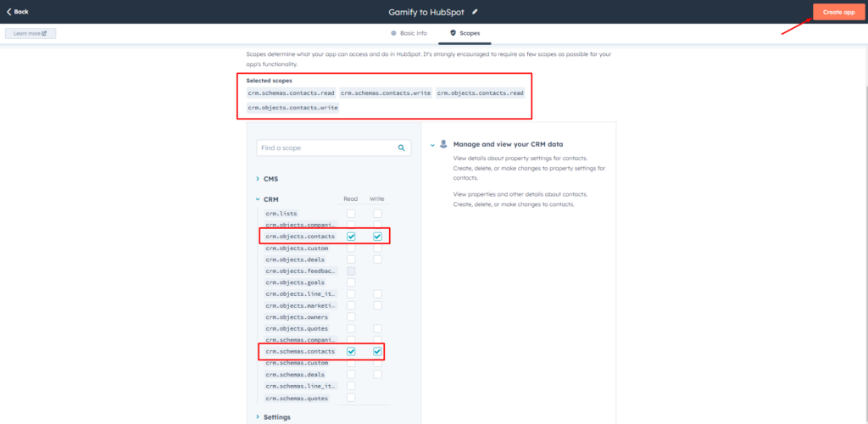Check Read for crm.objects.goals
868x424 pixels.
351,282
